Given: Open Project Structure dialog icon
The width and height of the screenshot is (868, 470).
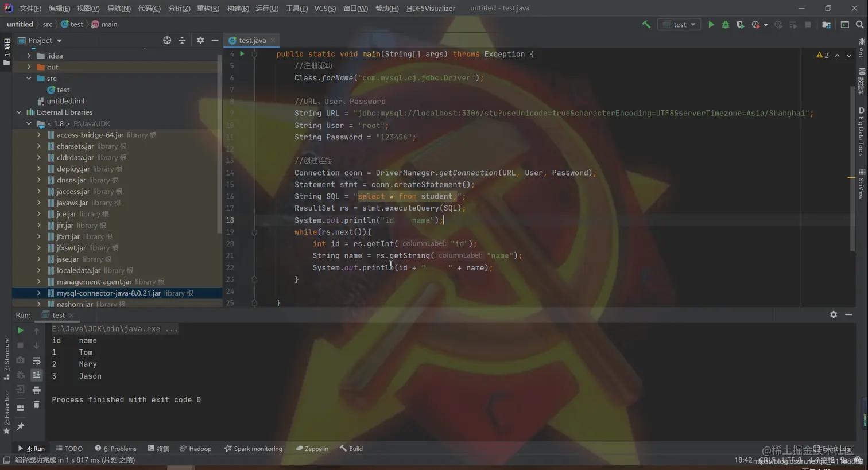Looking at the screenshot, I should click(x=826, y=25).
